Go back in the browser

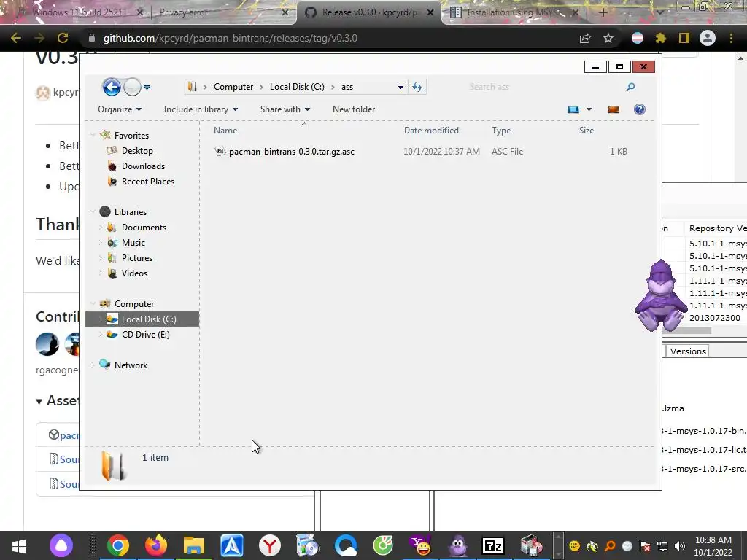[16, 38]
